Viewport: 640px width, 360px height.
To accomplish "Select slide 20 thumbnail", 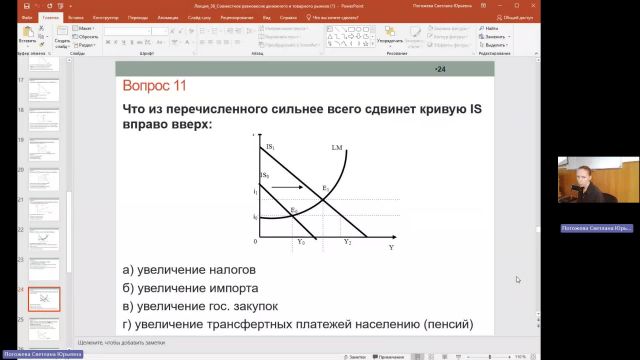I will (44, 180).
